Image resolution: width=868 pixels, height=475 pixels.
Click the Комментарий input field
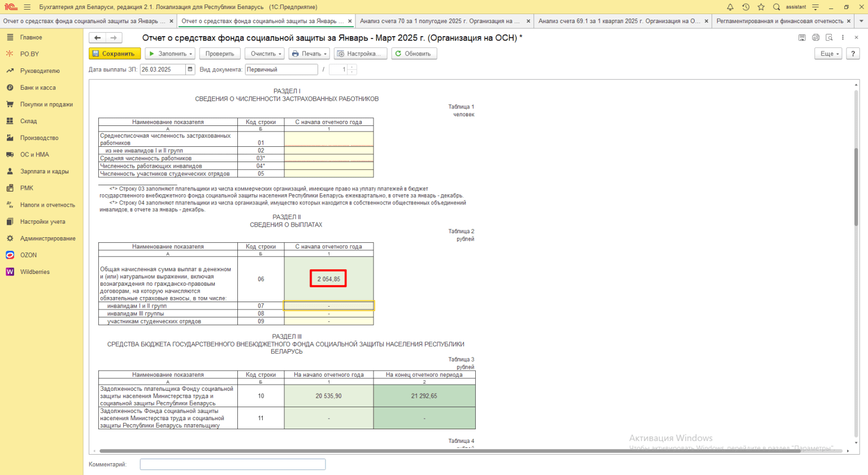point(232,464)
